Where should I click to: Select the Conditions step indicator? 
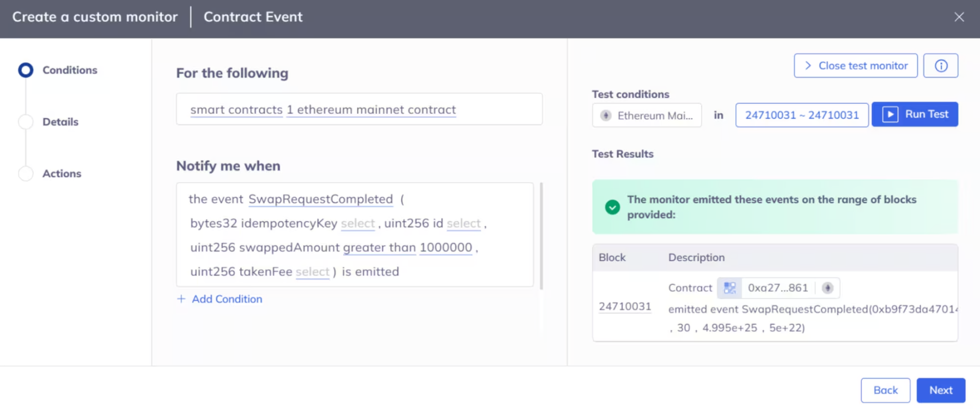click(26, 70)
